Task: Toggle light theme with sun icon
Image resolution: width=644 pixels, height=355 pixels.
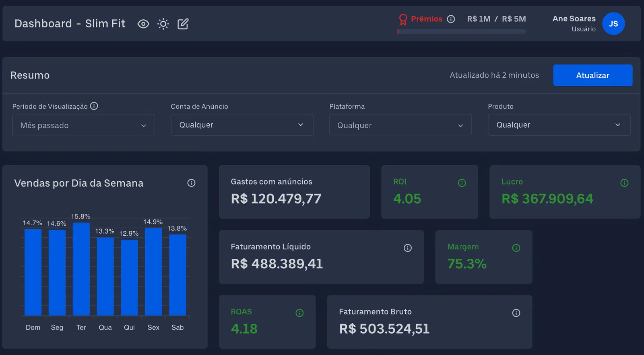Action: 163,24
